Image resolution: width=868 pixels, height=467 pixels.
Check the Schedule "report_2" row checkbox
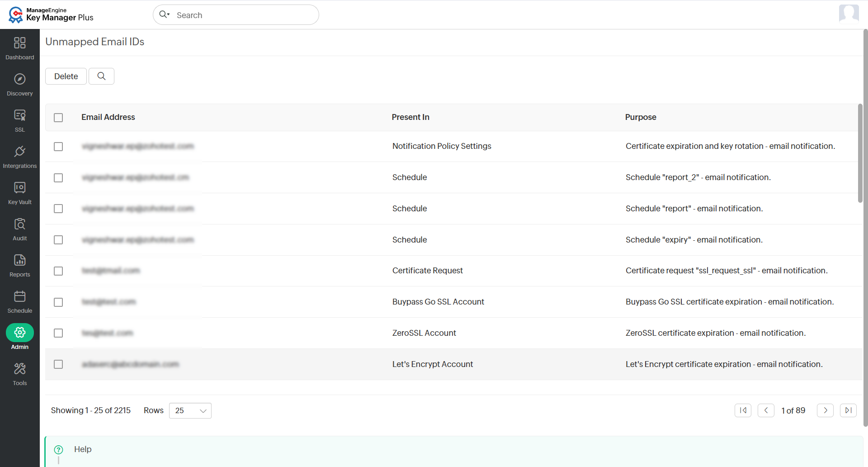tap(58, 178)
